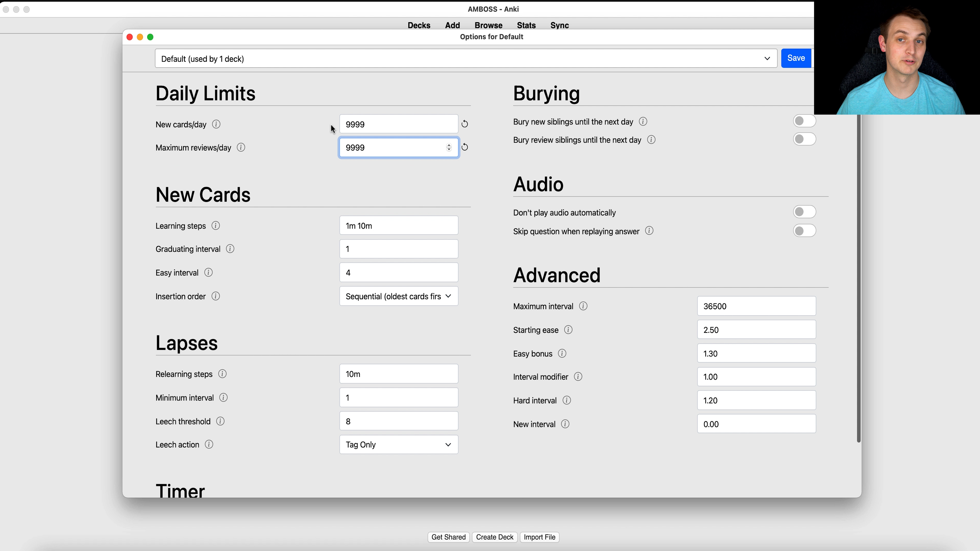980x551 pixels.
Task: Open the Learning steps info tooltip
Action: click(215, 225)
